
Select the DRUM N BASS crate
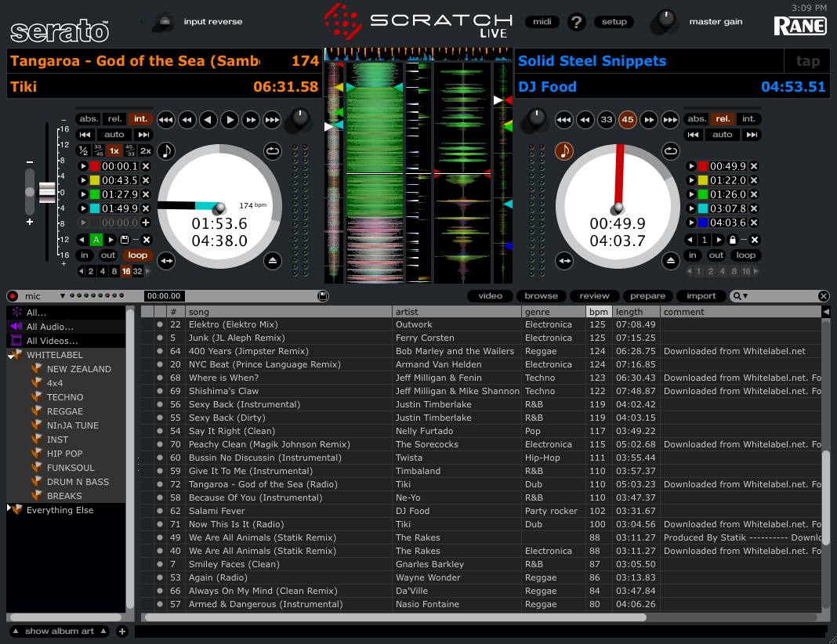(x=78, y=482)
